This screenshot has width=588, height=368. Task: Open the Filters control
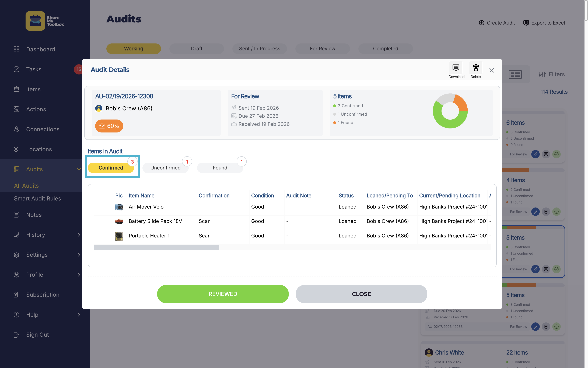click(x=552, y=74)
